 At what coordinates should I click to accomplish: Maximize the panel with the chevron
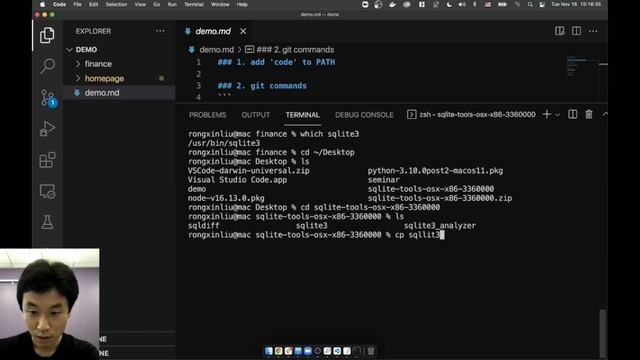(604, 115)
